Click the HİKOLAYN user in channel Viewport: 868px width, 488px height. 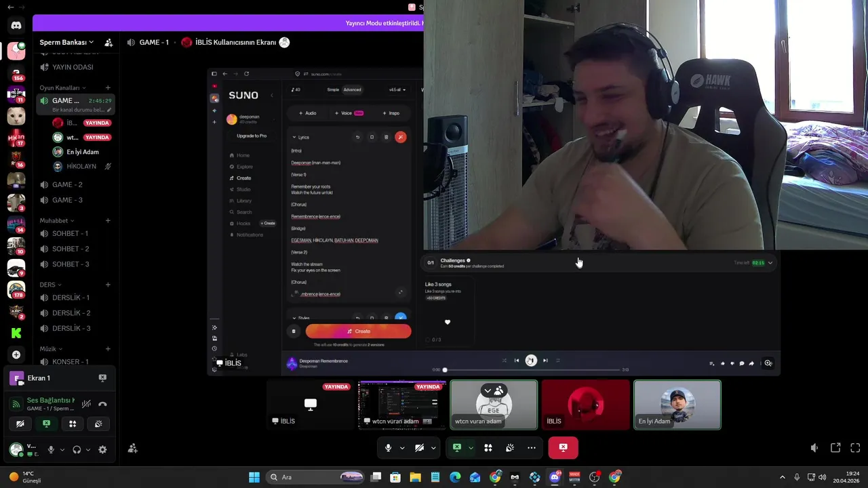coord(81,166)
